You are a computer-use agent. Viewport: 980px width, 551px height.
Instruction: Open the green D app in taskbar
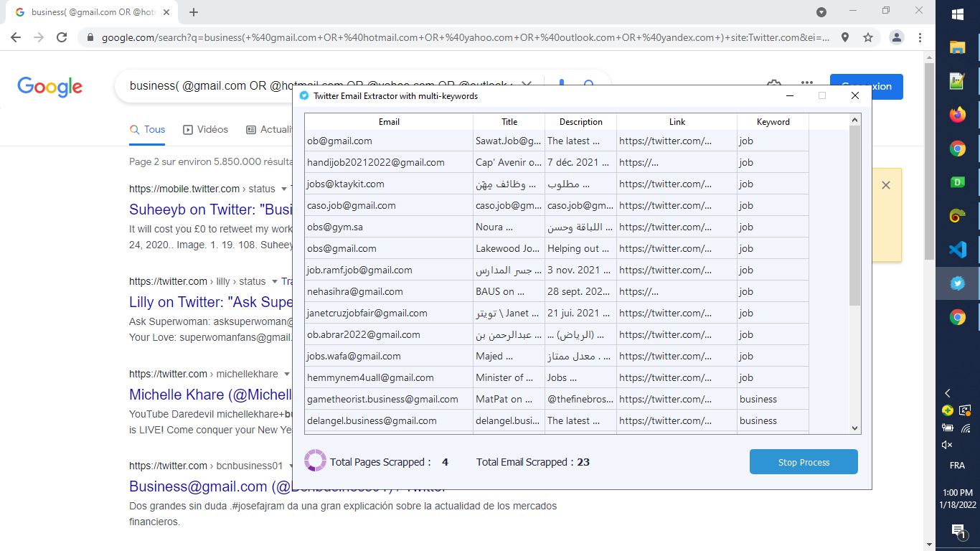tap(957, 182)
